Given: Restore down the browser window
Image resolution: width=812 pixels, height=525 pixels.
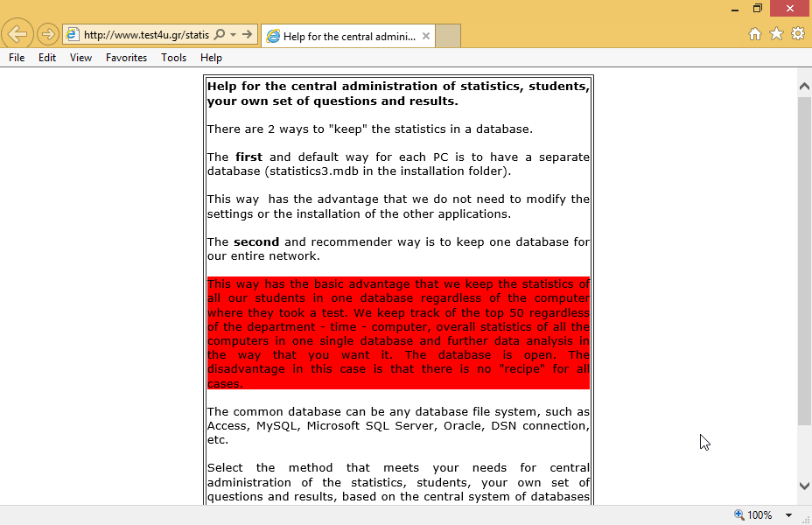Looking at the screenshot, I should [x=758, y=8].
